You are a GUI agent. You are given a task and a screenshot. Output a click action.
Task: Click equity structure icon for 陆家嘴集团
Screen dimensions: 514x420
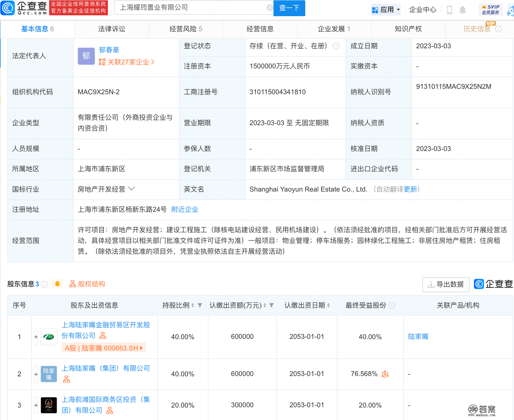coord(66,379)
